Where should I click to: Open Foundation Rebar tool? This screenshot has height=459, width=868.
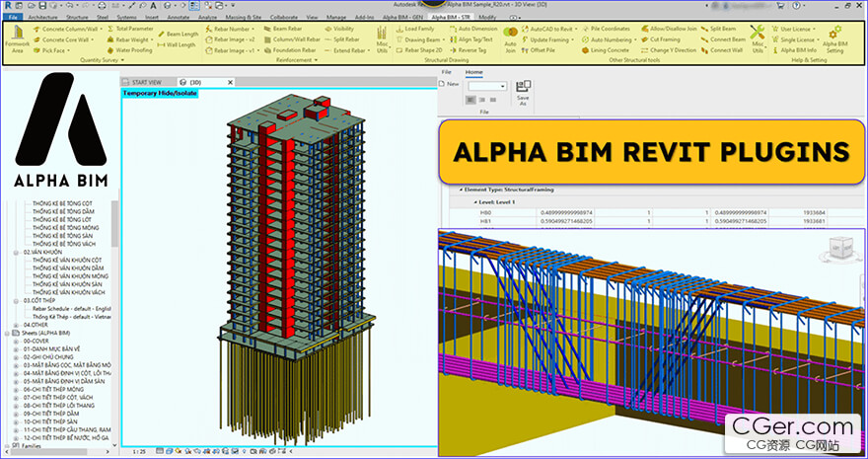pos(290,50)
